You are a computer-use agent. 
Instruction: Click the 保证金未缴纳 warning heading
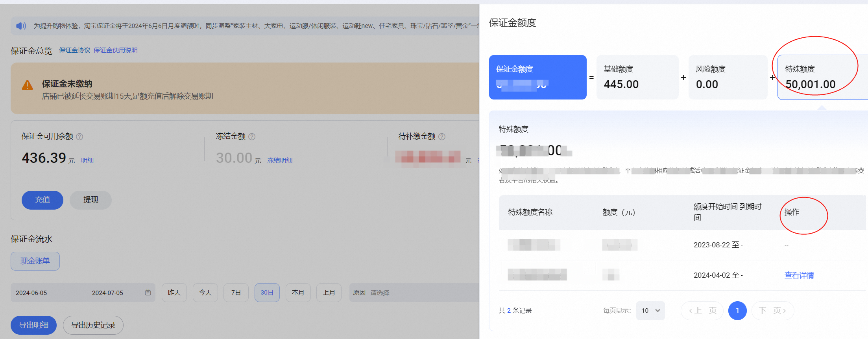coord(67,84)
